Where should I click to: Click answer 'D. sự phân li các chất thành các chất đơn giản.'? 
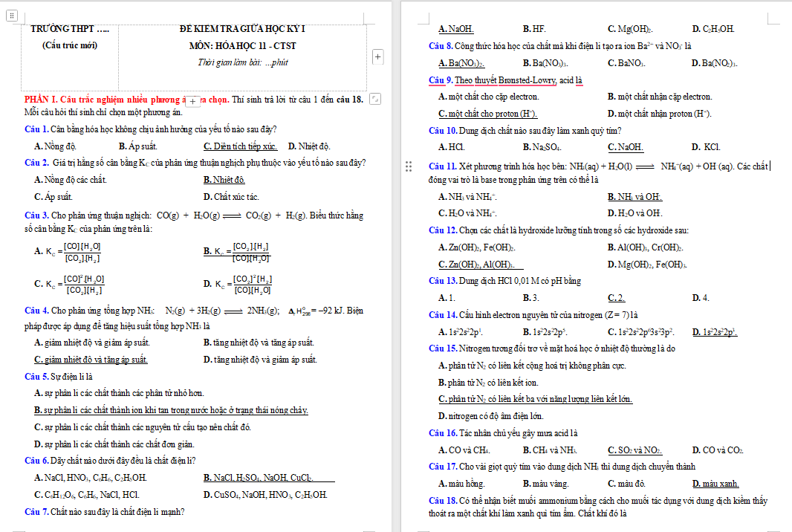pos(114,444)
